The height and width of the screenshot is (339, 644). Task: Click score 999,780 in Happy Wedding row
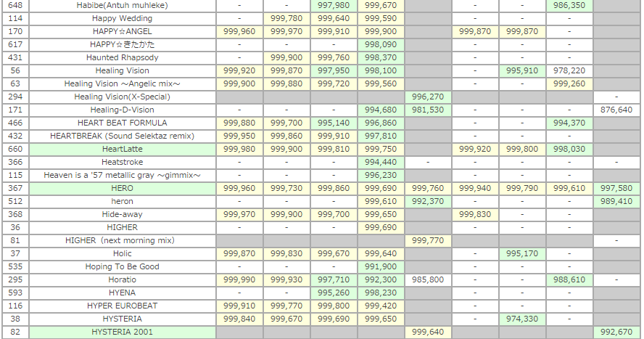[286, 18]
